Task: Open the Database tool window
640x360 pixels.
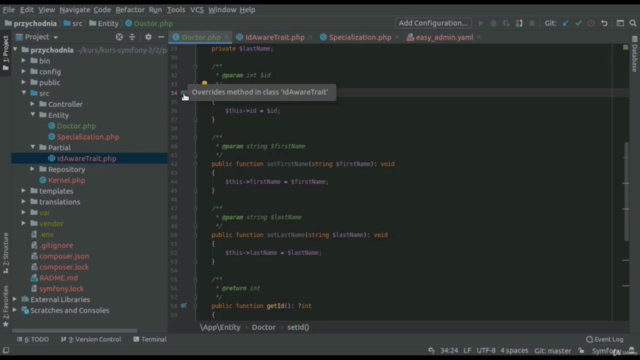Action: pyautogui.click(x=634, y=54)
